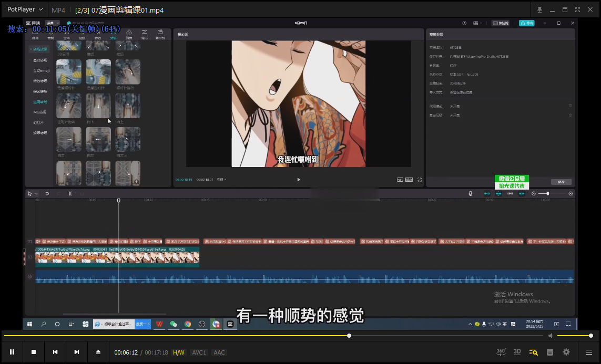Screen dimensions: 601x364
Task: Open PotPlayer hamburger menu
Action: tap(589, 352)
